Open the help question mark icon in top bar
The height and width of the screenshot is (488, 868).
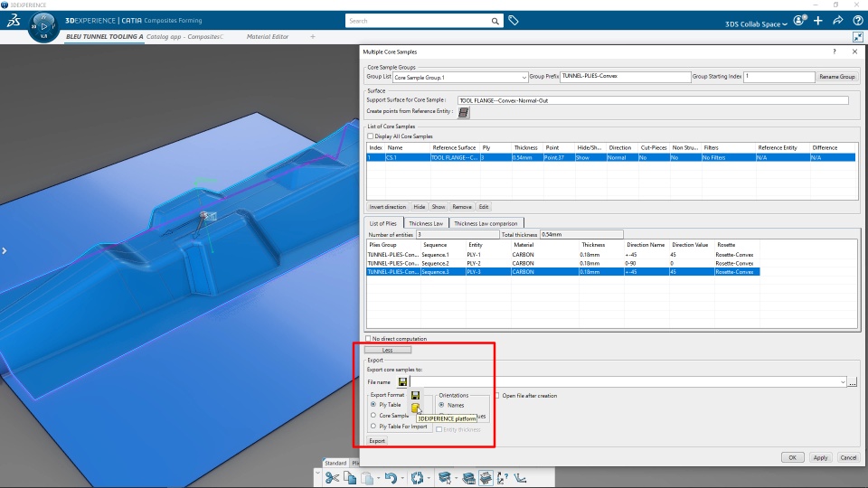click(x=857, y=21)
